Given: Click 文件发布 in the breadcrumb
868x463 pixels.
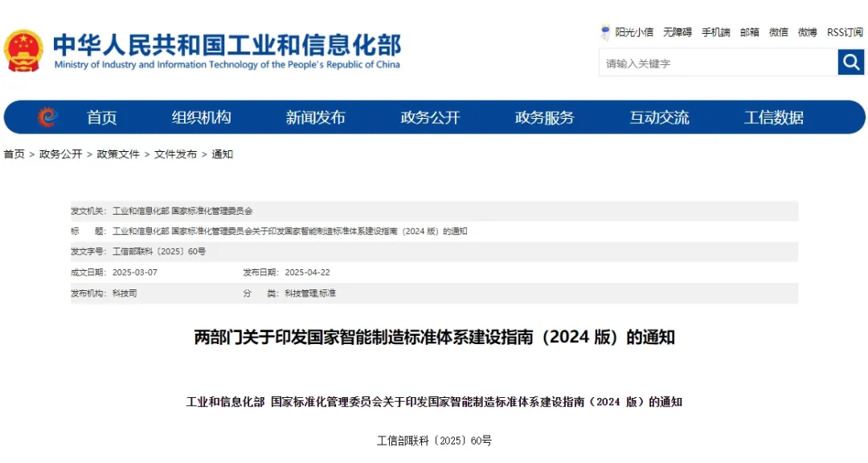Looking at the screenshot, I should (x=175, y=154).
